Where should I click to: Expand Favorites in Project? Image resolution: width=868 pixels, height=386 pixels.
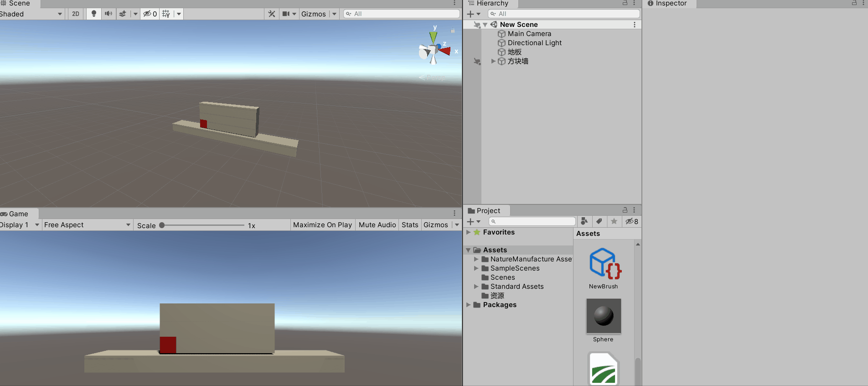pos(468,232)
